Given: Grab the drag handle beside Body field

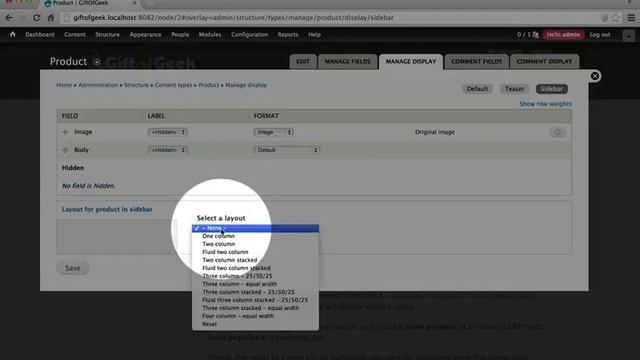Looking at the screenshot, I should 65,150.
